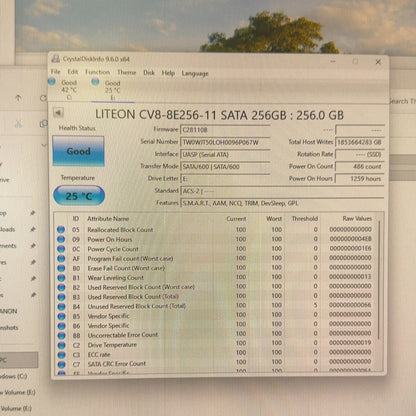The height and width of the screenshot is (416, 416).
Task: Click the Drive Temperature status circle
Action: pyautogui.click(x=61, y=345)
